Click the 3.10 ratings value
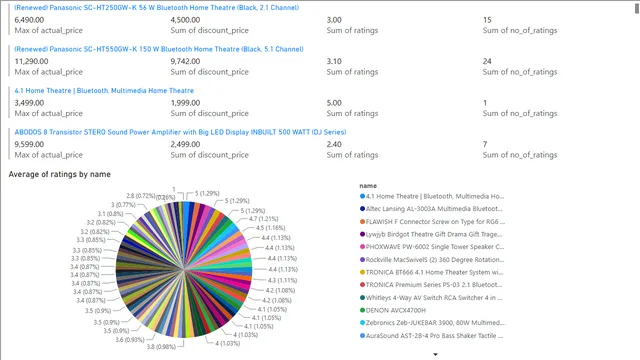This screenshot has width=640, height=360. click(x=334, y=61)
